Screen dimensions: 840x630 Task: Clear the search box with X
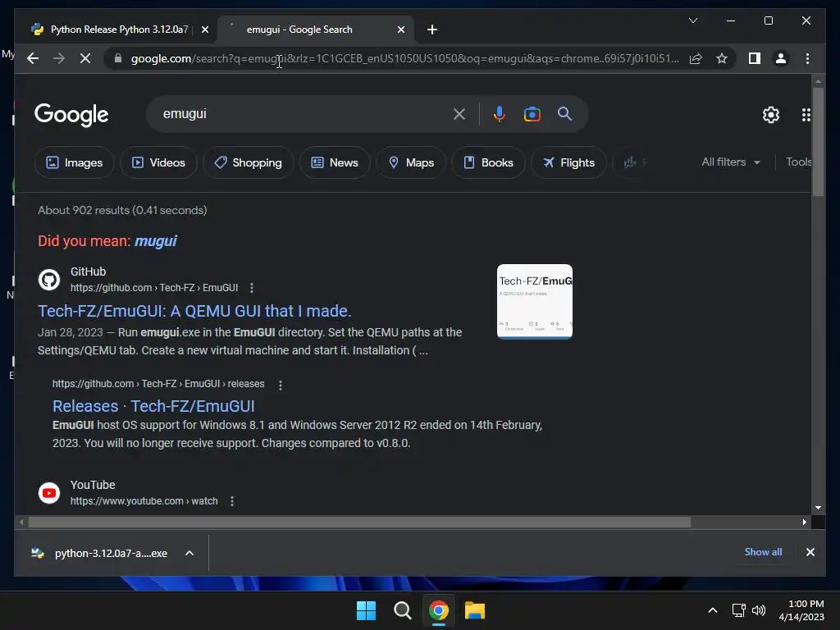point(459,114)
